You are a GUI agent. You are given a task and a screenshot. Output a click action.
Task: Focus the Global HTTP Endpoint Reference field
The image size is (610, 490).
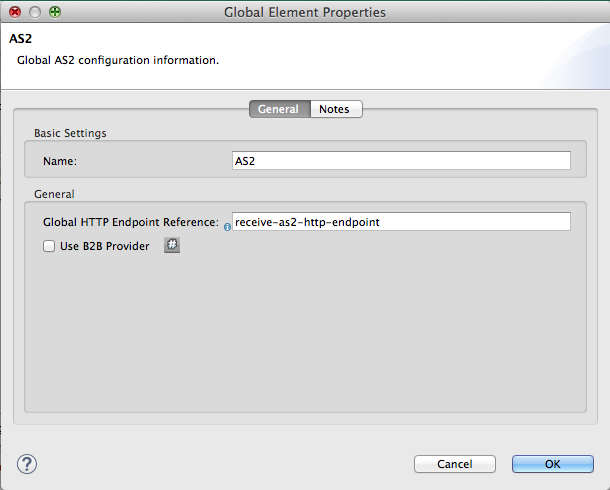pos(400,222)
